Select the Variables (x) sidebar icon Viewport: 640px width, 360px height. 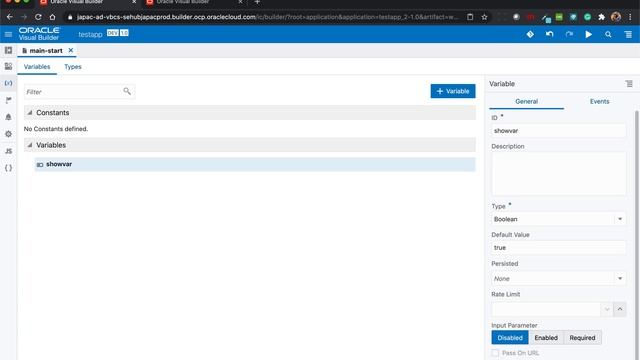point(8,83)
